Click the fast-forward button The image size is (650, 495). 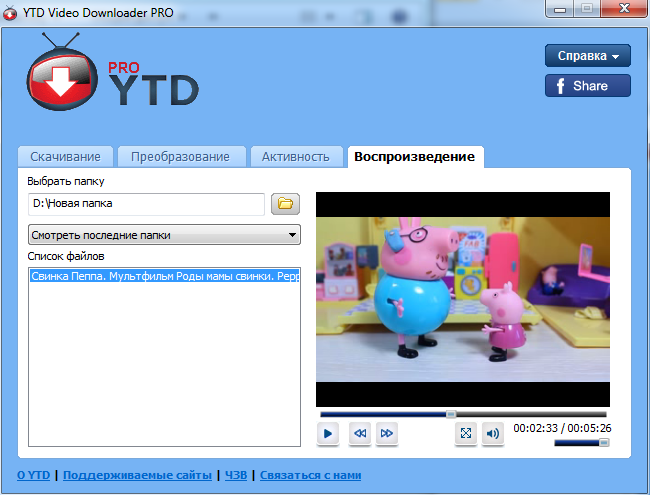click(387, 433)
